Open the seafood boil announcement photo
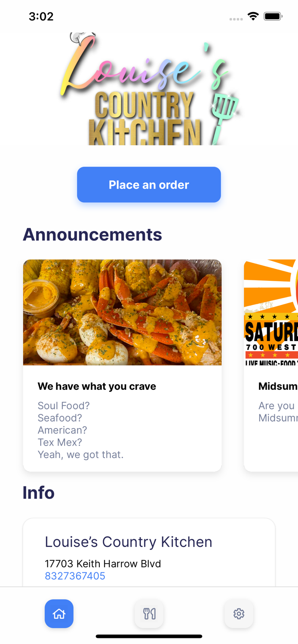Image resolution: width=298 pixels, height=644 pixels. pos(123,312)
